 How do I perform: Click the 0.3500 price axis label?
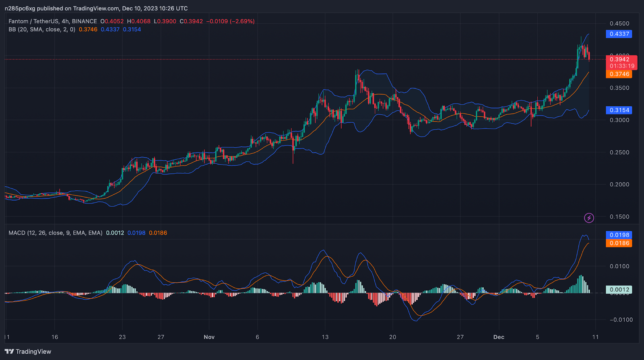(619, 88)
